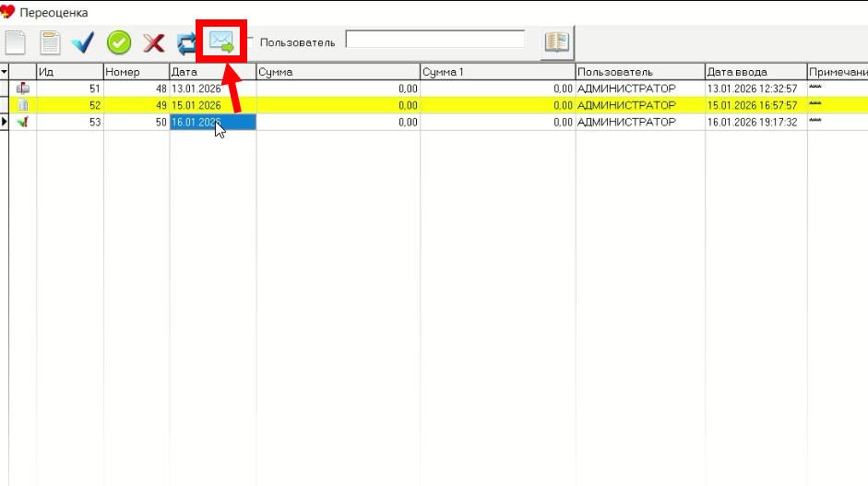Click the status icon of row 53
Viewport: 868px width, 486px height.
[23, 122]
